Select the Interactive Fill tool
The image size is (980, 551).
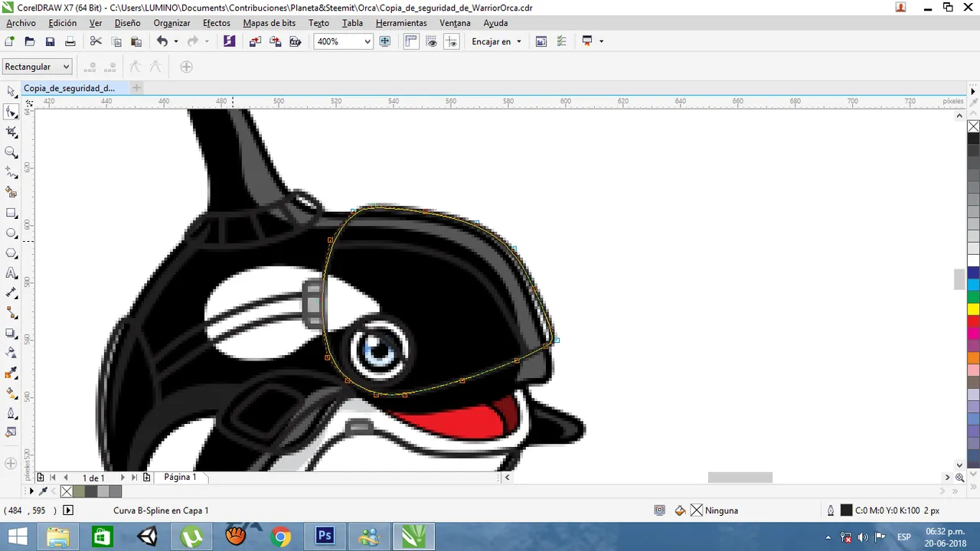(11, 393)
